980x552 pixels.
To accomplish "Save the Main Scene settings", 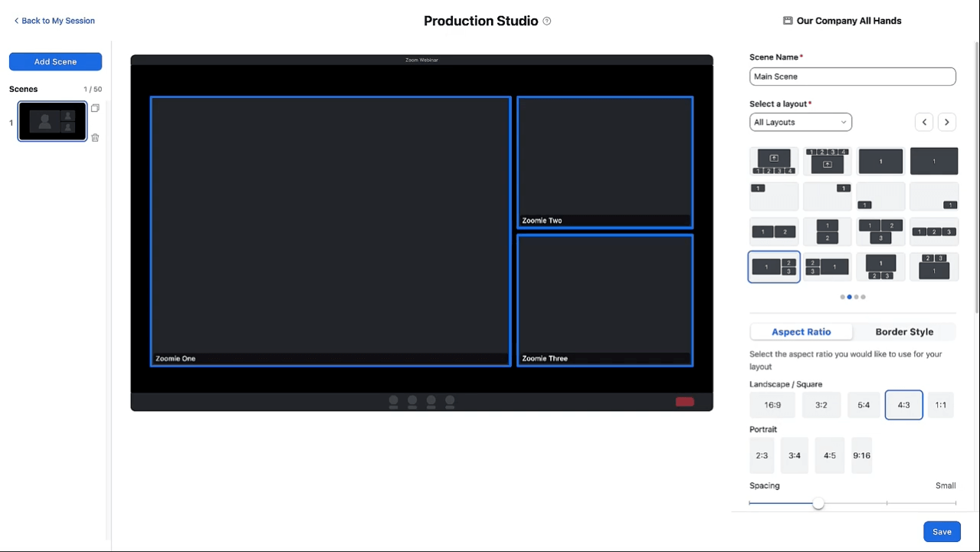I will click(942, 531).
